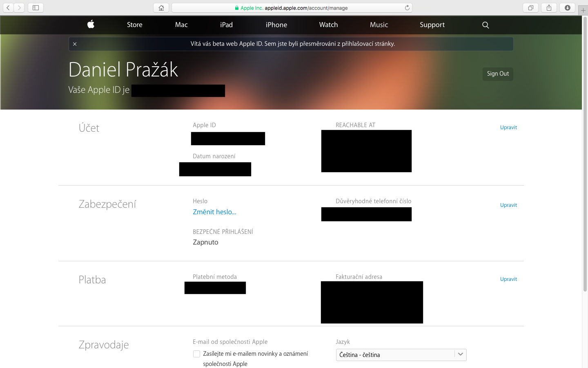Image resolution: width=588 pixels, height=368 pixels.
Task: Click the Platba section heading
Action: click(92, 280)
